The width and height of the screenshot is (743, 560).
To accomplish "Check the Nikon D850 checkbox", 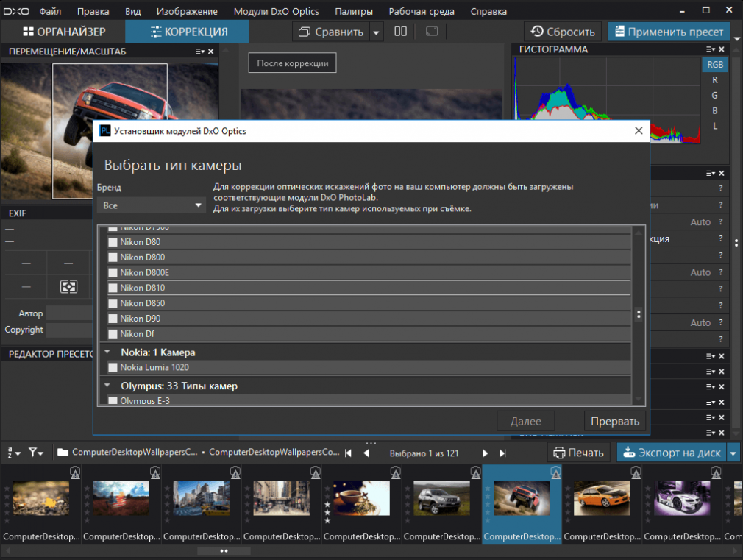I will (x=113, y=303).
